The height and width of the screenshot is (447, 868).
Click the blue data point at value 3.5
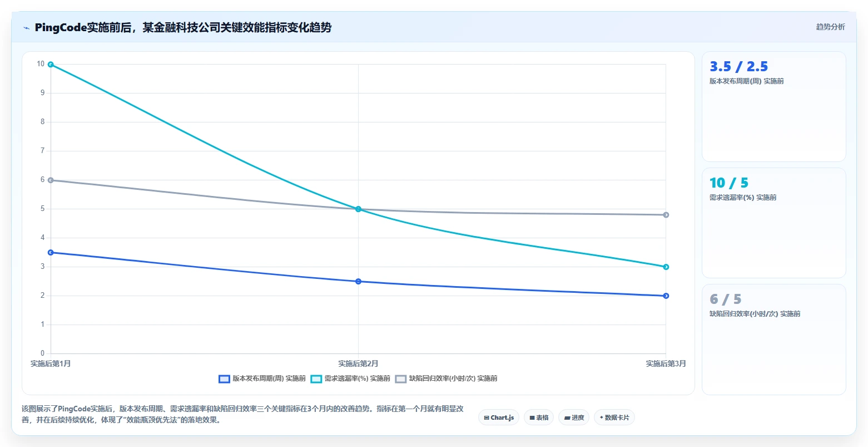pyautogui.click(x=51, y=253)
